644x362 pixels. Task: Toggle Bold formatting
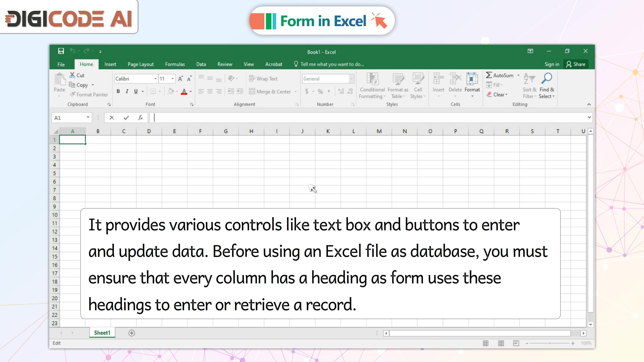pyautogui.click(x=118, y=91)
